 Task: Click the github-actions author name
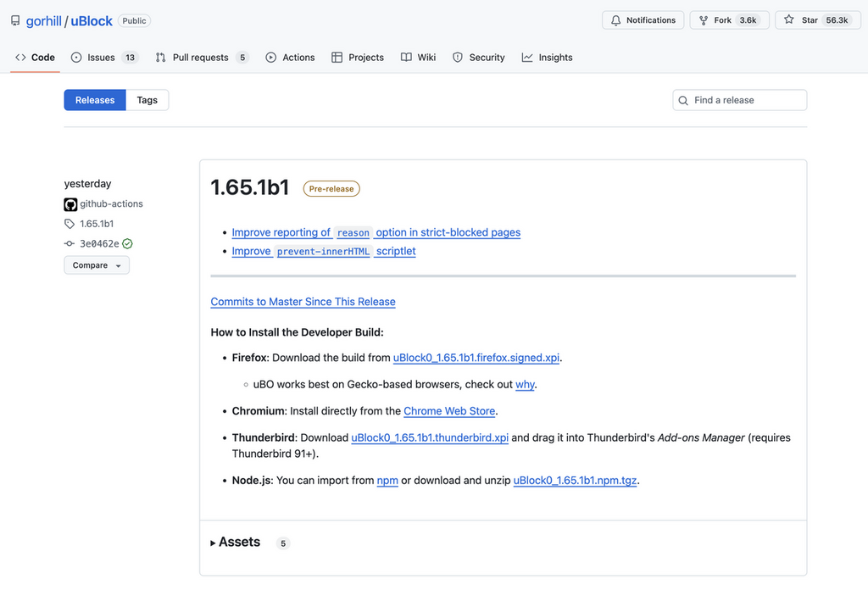pos(111,203)
